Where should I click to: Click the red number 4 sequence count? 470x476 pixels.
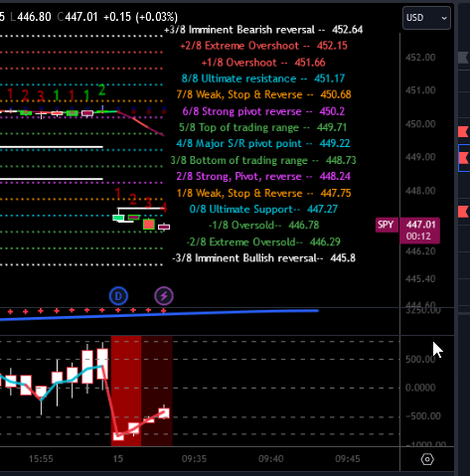(164, 208)
